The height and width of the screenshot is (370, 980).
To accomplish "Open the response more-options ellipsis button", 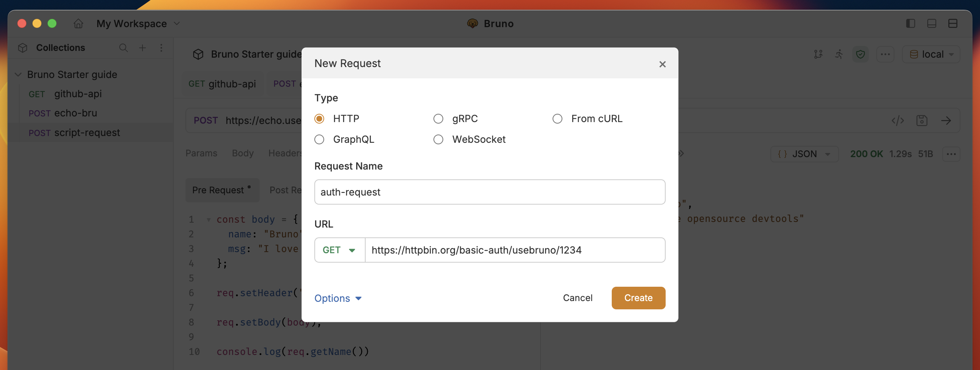I will [951, 154].
